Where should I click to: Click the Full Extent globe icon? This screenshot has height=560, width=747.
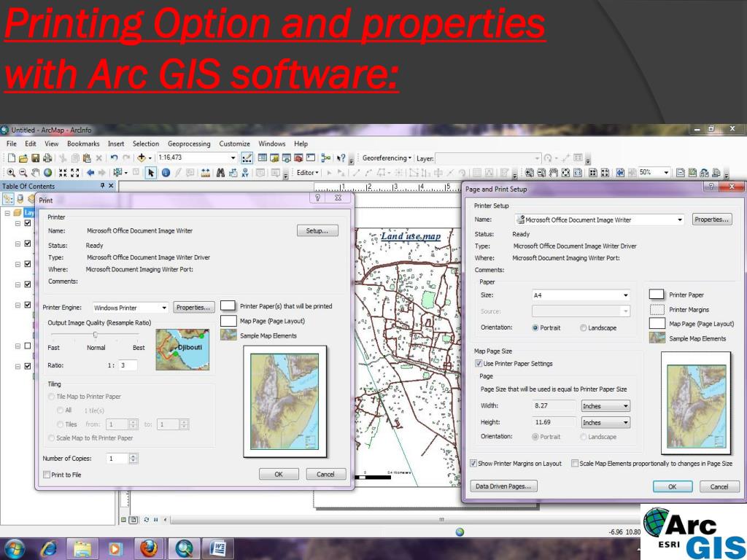click(47, 173)
